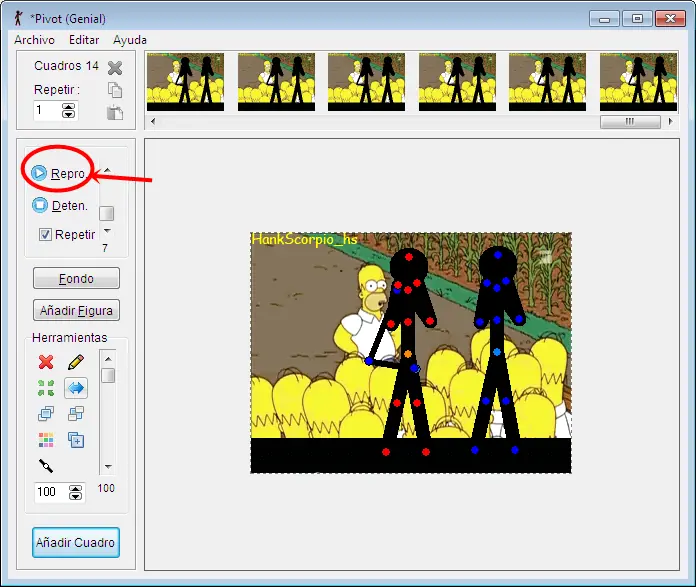Click the Fondo button

(76, 278)
